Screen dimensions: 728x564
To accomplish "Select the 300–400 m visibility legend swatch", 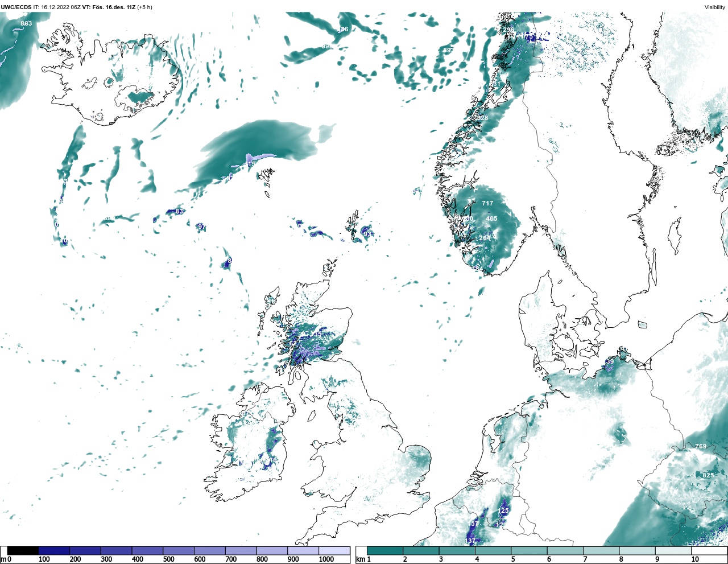I will pyautogui.click(x=116, y=550).
